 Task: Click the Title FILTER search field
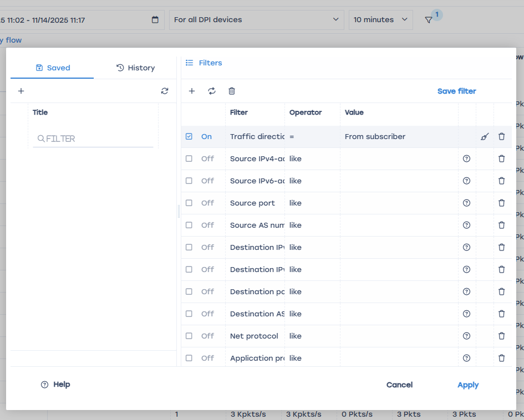pyautogui.click(x=93, y=139)
